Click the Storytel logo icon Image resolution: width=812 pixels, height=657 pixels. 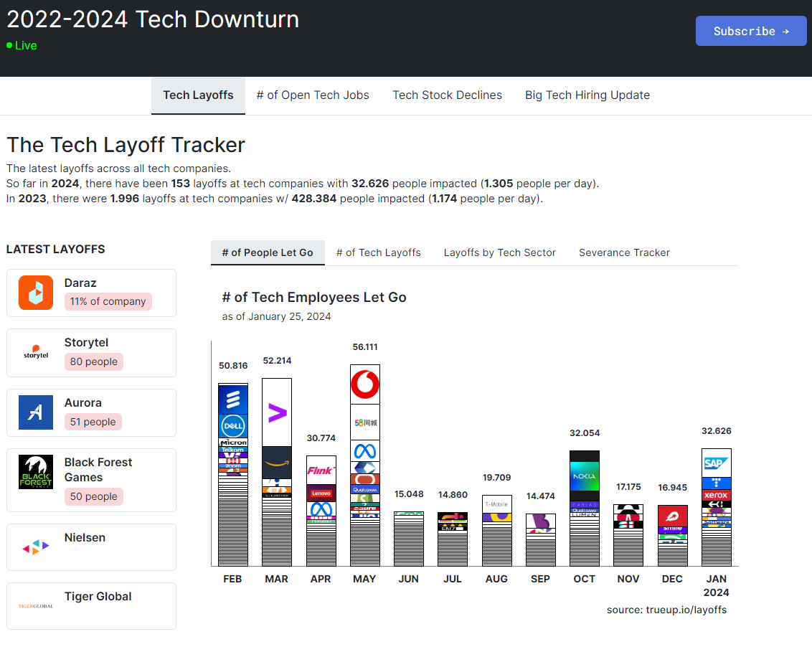click(36, 352)
